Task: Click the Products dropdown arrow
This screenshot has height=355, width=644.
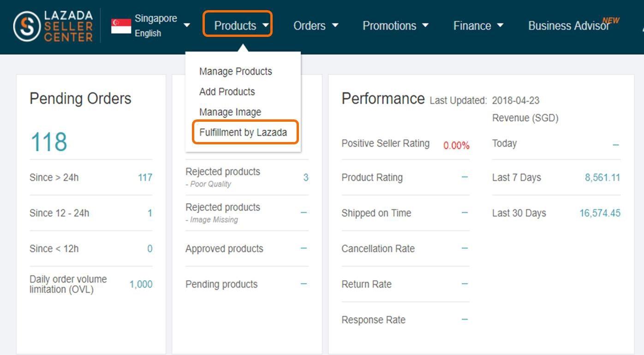Action: pos(266,25)
